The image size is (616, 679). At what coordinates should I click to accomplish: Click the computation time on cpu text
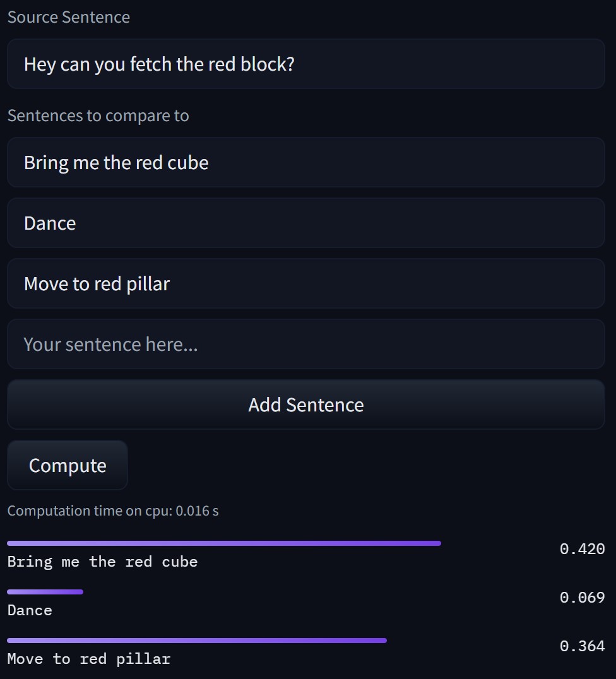pyautogui.click(x=113, y=511)
